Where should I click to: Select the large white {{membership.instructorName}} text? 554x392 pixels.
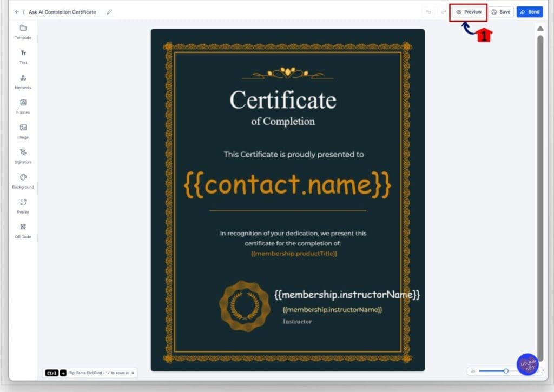(347, 295)
